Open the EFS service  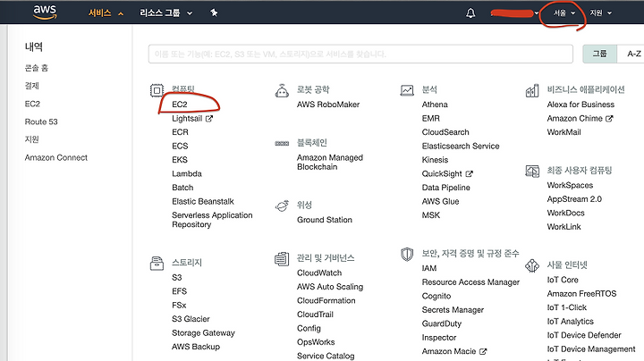point(179,291)
